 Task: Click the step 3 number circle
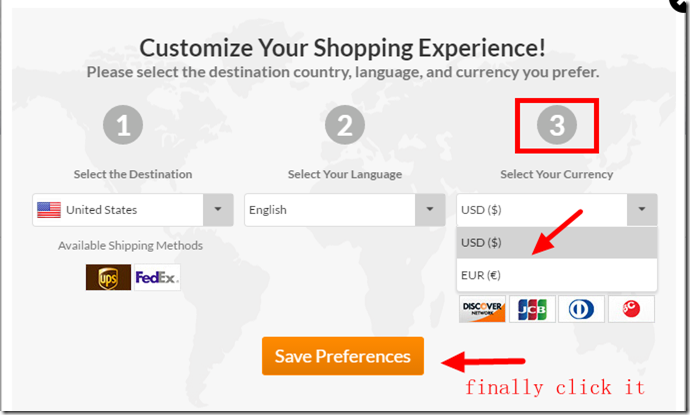coord(557,126)
